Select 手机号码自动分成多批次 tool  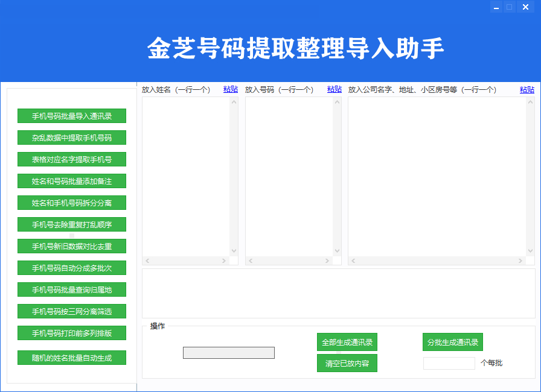[x=71, y=268]
